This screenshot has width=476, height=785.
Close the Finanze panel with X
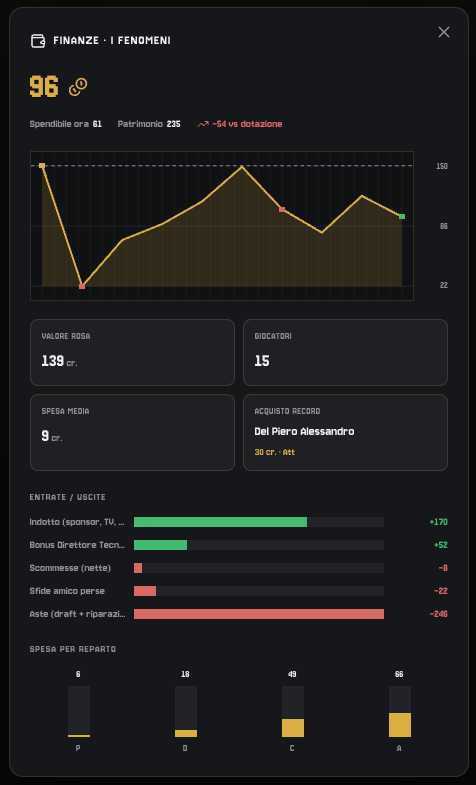pos(443,33)
